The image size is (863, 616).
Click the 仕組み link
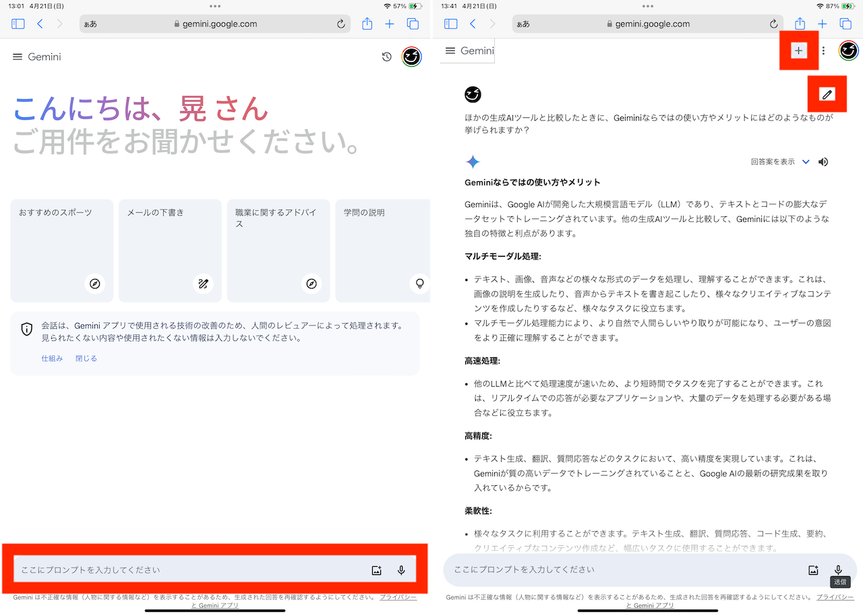click(52, 359)
